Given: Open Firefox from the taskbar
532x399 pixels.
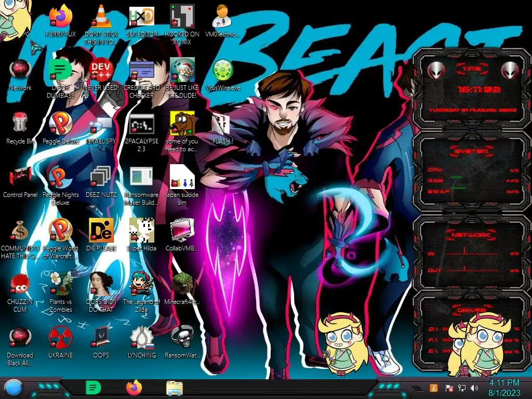Looking at the screenshot, I should (134, 388).
